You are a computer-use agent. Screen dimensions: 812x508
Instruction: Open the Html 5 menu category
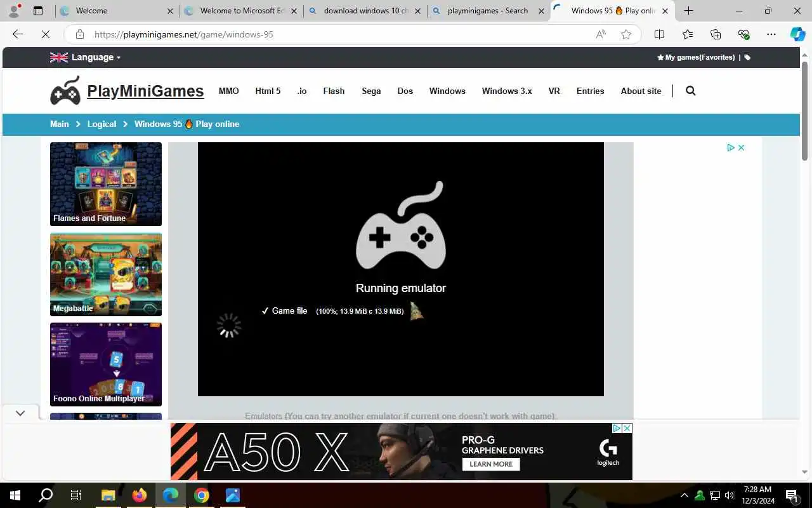pyautogui.click(x=268, y=91)
